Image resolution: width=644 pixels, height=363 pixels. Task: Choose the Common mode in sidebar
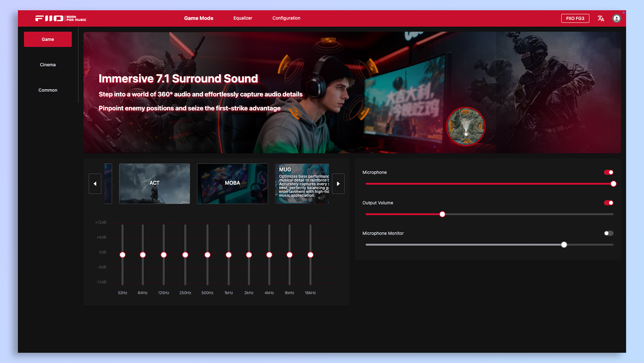point(48,90)
